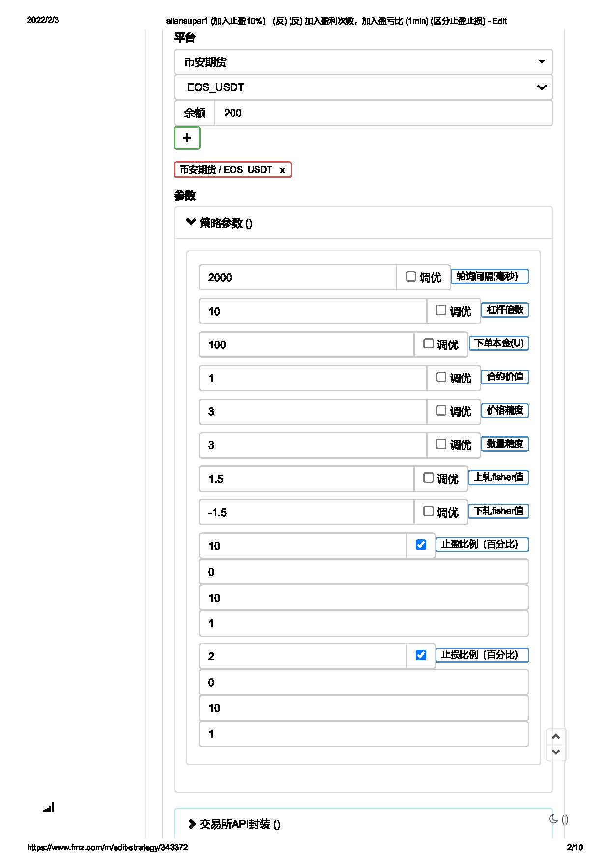
Task: Click the scroll-up chevron icon
Action: (x=556, y=736)
